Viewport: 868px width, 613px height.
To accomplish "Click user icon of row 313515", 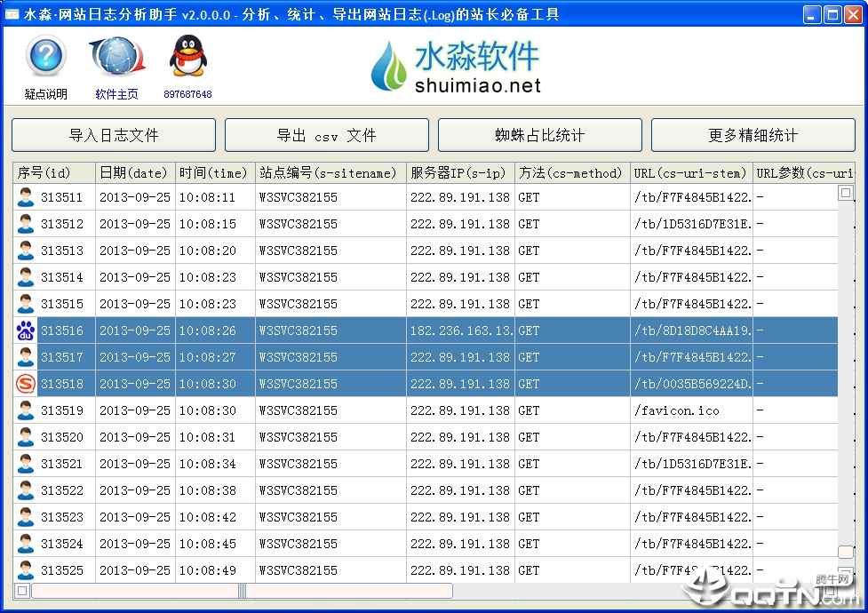I will (26, 304).
